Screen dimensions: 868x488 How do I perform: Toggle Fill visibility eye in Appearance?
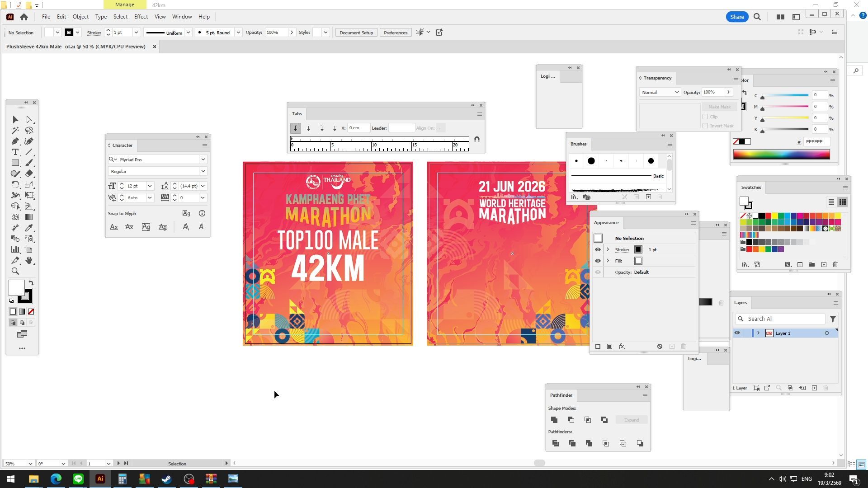(598, 261)
